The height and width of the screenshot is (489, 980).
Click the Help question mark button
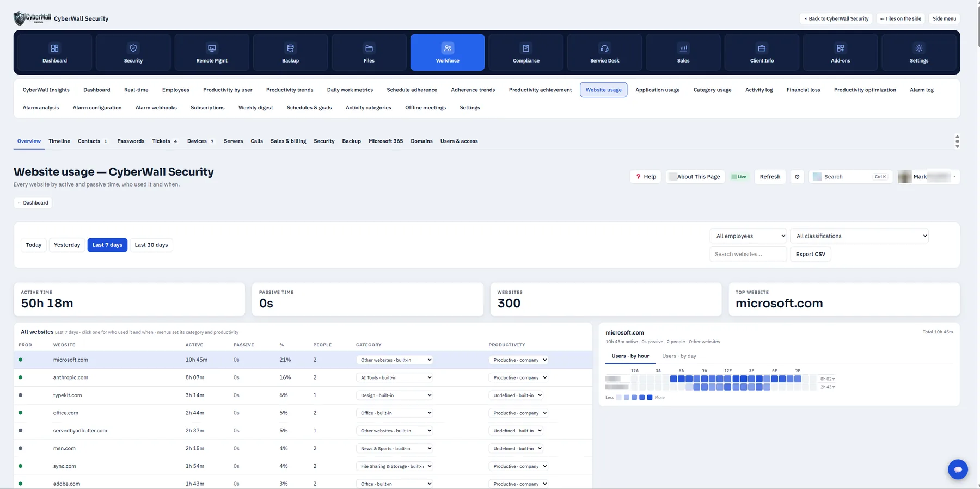point(646,177)
